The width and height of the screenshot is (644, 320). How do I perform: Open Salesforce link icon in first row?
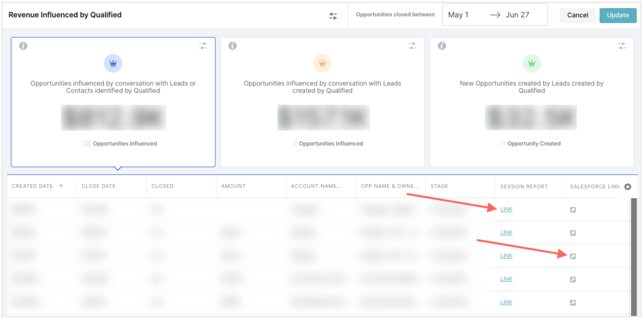573,210
